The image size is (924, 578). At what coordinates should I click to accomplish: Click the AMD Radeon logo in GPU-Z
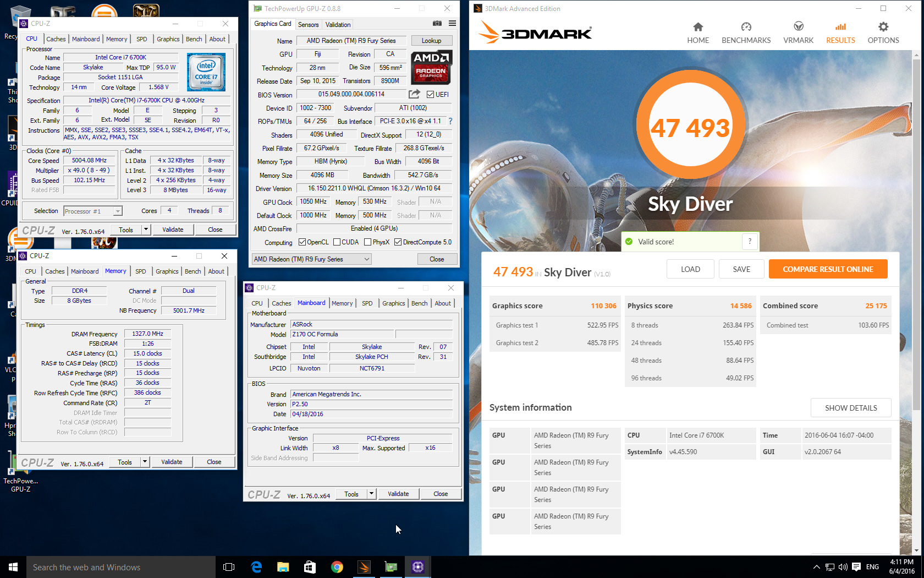[x=432, y=67]
